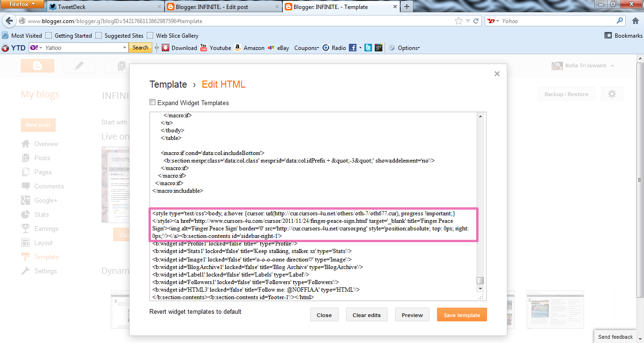Image resolution: width=644 pixels, height=343 pixels.
Task: Save the template
Action: click(x=462, y=314)
